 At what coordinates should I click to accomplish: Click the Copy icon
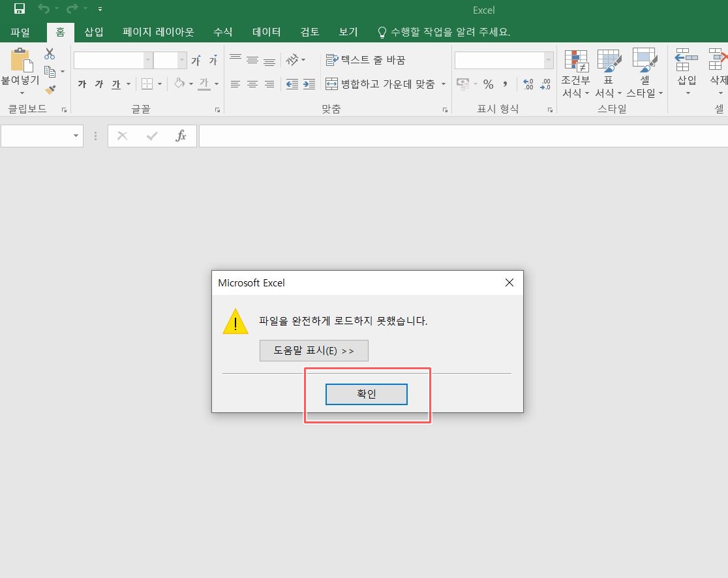tap(50, 72)
